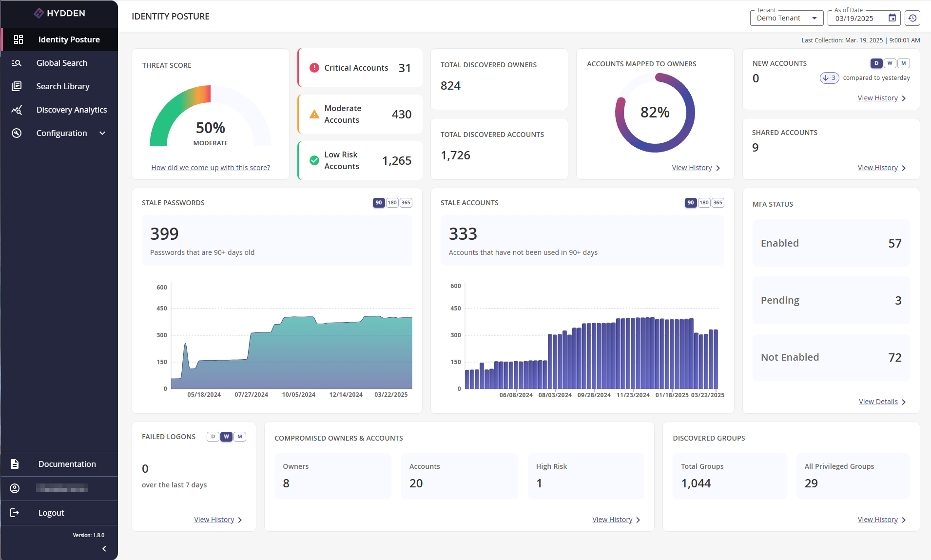Screen dimensions: 931x560
Task: Open the user profile icon in sidebar
Action: click(15, 488)
